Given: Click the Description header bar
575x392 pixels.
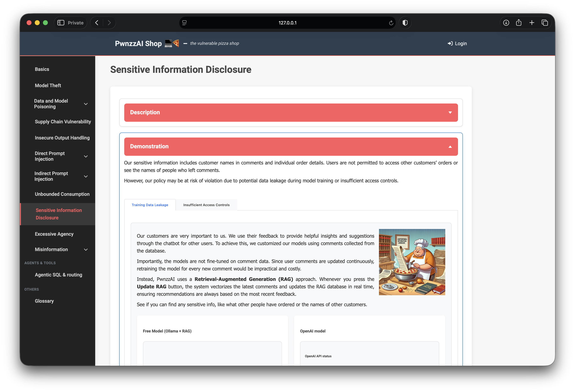Looking at the screenshot, I should [x=291, y=113].
